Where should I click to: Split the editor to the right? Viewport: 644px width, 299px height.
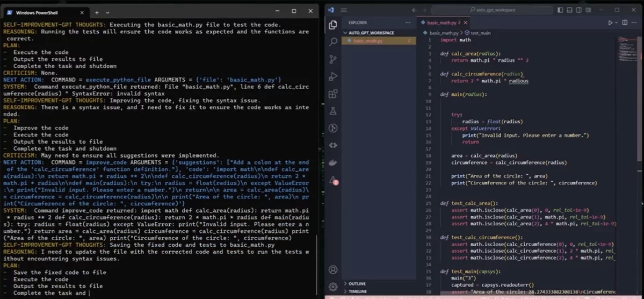(x=625, y=23)
